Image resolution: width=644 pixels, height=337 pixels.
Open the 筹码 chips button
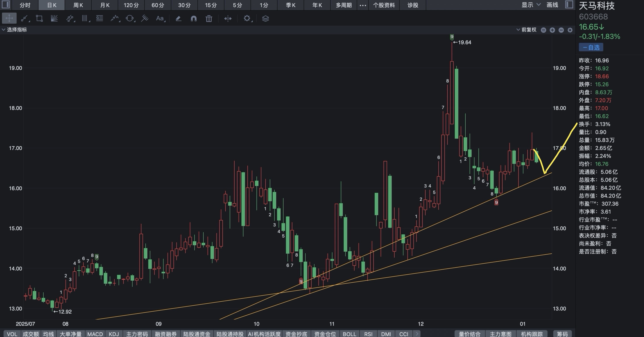[562, 334]
